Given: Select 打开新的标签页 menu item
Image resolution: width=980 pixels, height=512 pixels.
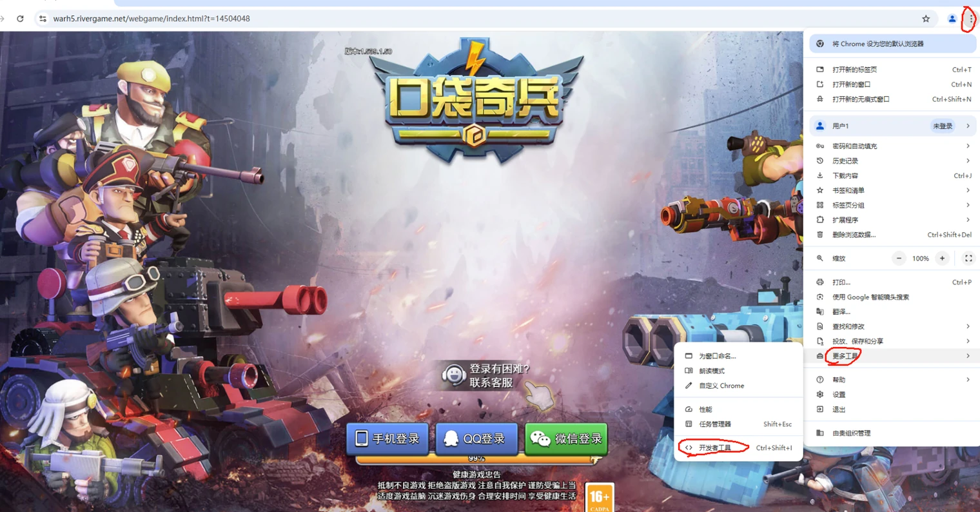Looking at the screenshot, I should point(893,70).
